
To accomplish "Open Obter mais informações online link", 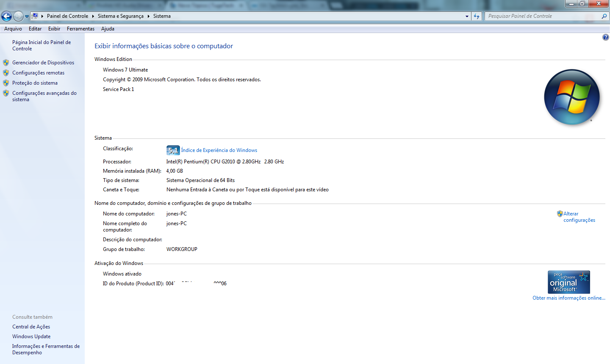I will click(569, 298).
